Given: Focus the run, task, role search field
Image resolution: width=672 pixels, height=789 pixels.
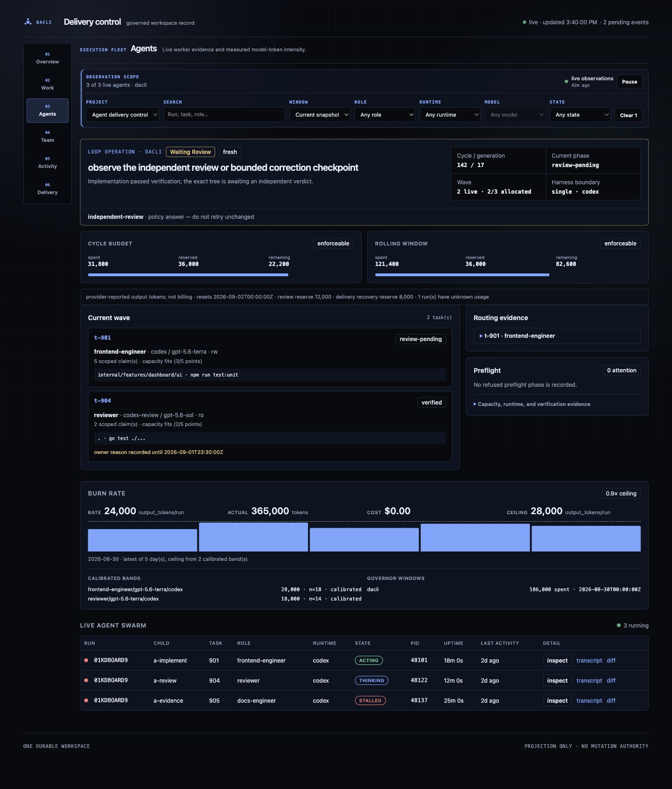Looking at the screenshot, I should coord(224,115).
